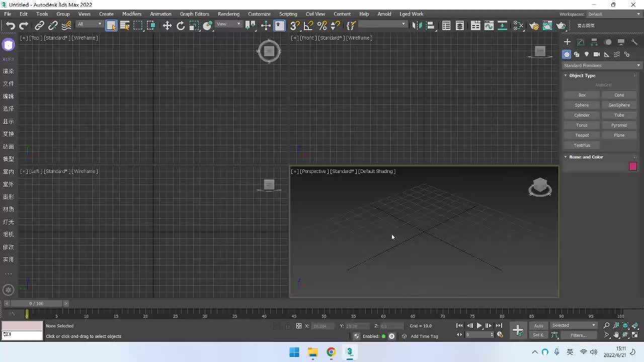Viewport: 644px width, 362px height.
Task: Select the Select and Move tool
Action: (x=167, y=26)
